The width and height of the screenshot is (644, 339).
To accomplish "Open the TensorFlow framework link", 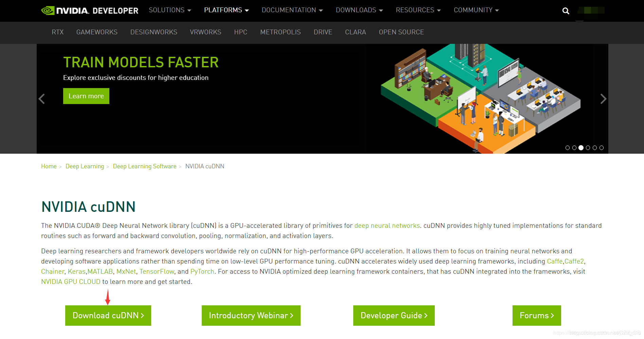I will 157,271.
